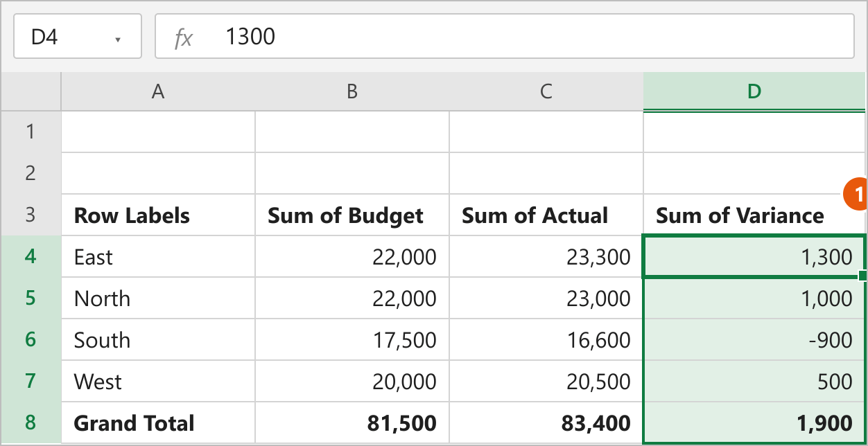Select column D header

tap(754, 91)
